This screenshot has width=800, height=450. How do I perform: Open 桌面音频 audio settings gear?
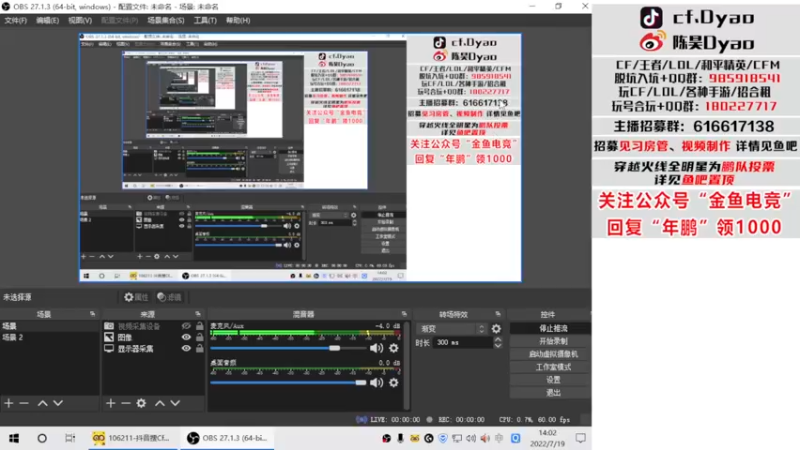coord(393,383)
